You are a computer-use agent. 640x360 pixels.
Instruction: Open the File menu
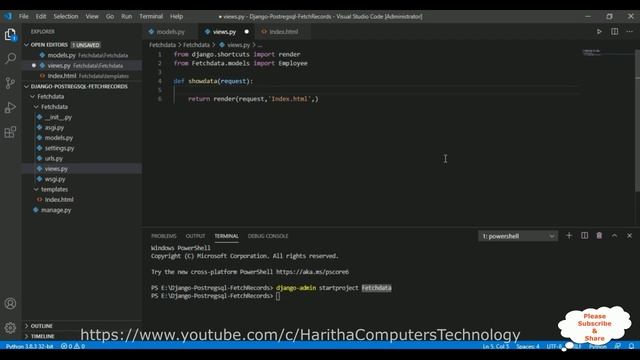pyautogui.click(x=24, y=16)
